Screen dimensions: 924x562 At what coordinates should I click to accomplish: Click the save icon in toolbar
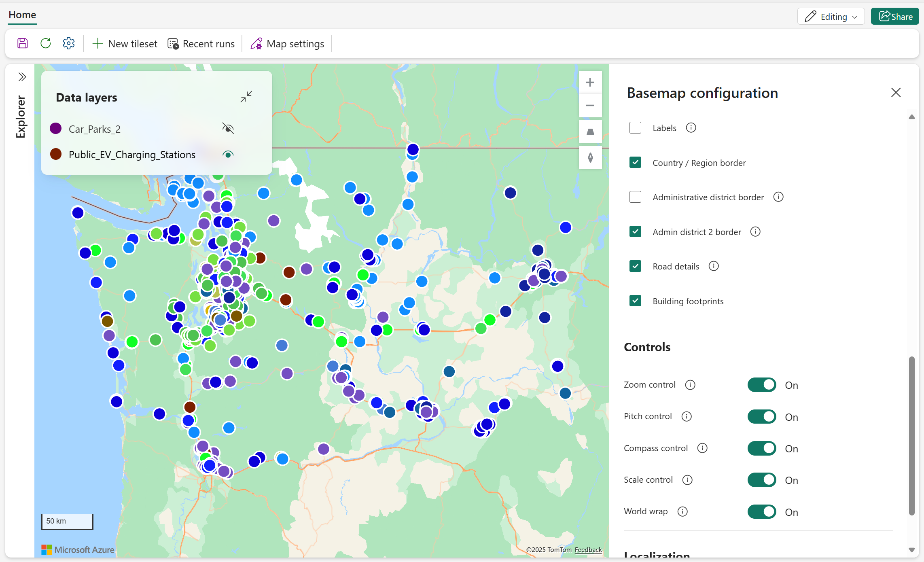[23, 43]
